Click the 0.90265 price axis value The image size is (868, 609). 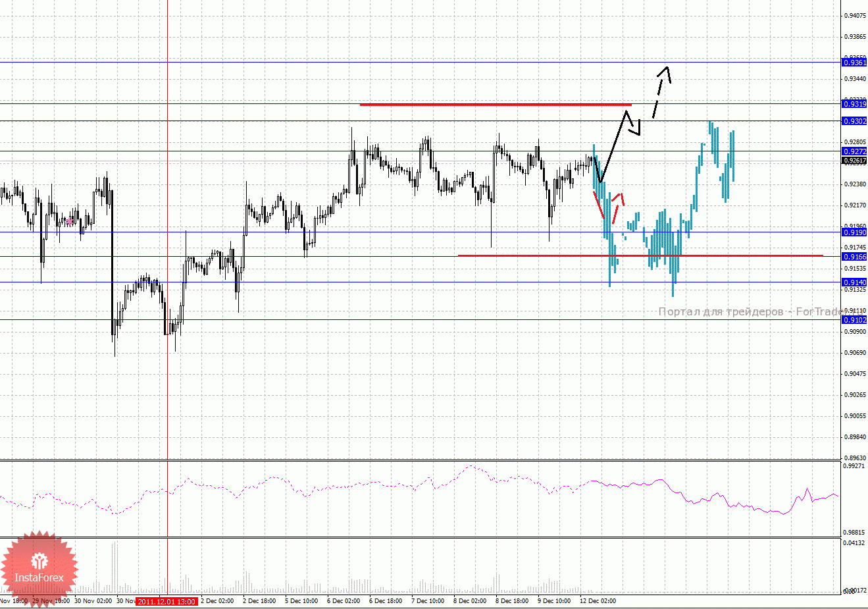[855, 395]
